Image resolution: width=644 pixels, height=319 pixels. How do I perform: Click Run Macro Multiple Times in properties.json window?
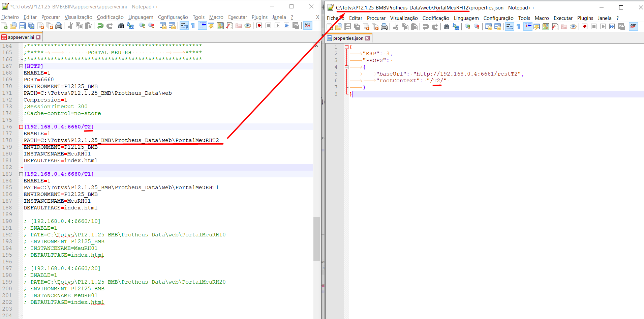coord(612,27)
